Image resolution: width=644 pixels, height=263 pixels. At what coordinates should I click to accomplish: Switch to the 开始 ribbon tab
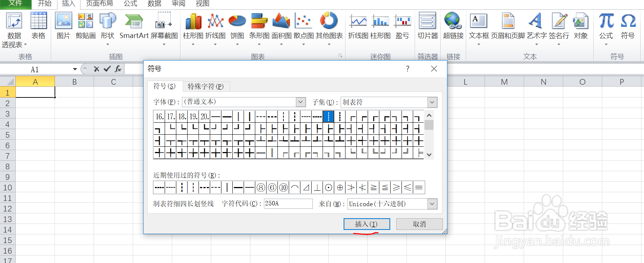click(44, 3)
